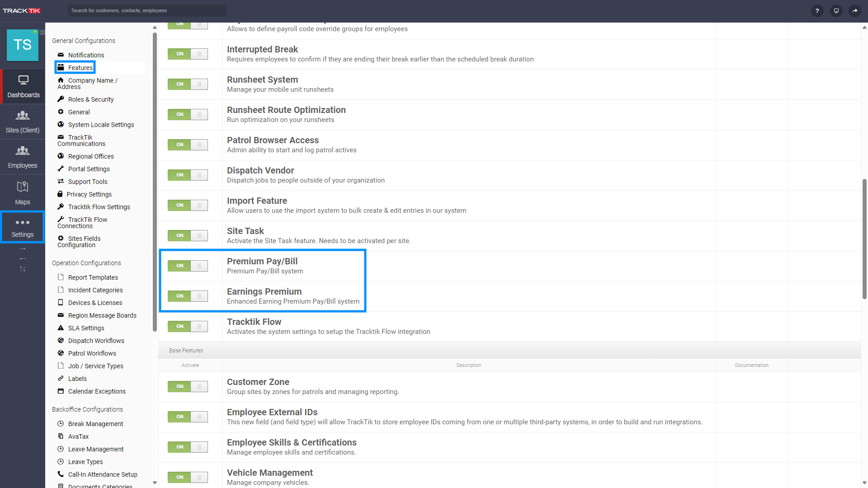Click the monitor icon in the top bar
The height and width of the screenshot is (488, 868).
(836, 11)
